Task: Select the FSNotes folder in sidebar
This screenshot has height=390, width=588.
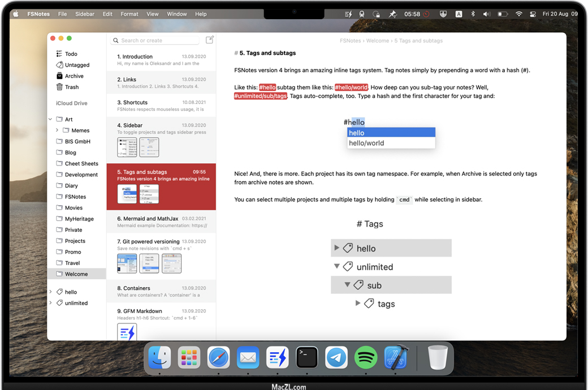Action: [75, 197]
